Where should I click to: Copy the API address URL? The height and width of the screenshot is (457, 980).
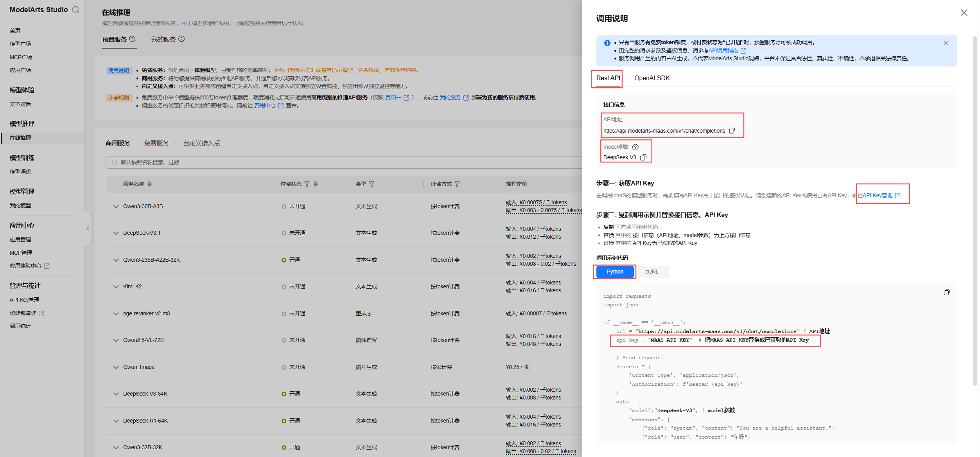732,131
